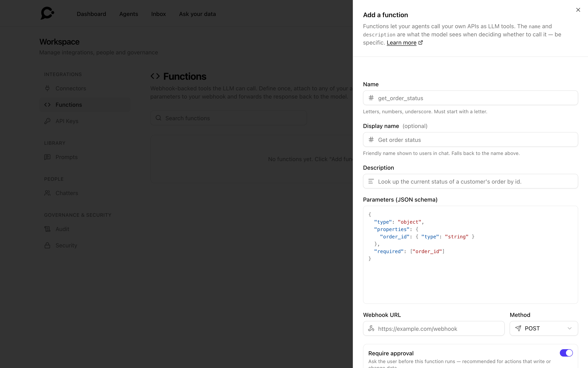Click inside the Parameters JSON schema editor
This screenshot has height=368, width=588.
[470, 255]
